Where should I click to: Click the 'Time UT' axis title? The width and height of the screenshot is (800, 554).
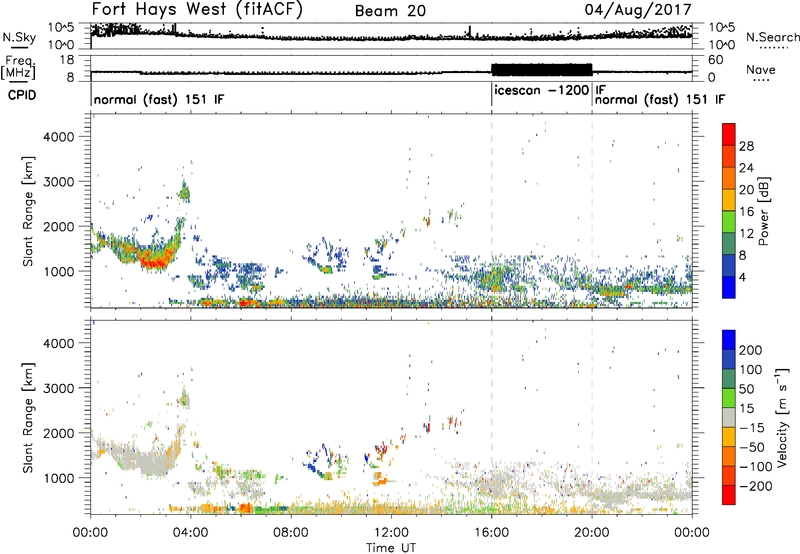[391, 548]
